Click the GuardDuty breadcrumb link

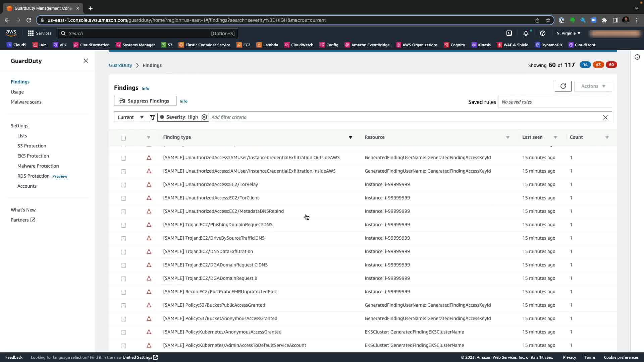(120, 65)
